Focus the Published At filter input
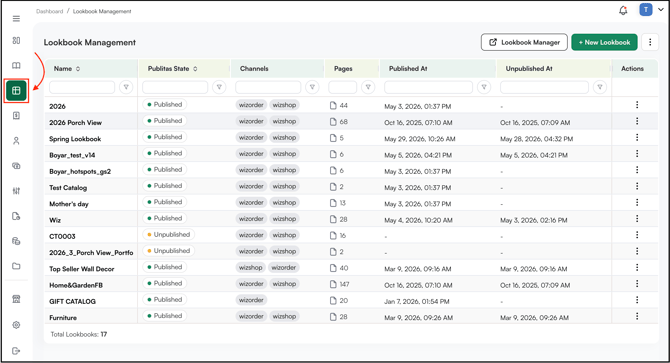Image resolution: width=670 pixels, height=363 pixels. (429, 87)
